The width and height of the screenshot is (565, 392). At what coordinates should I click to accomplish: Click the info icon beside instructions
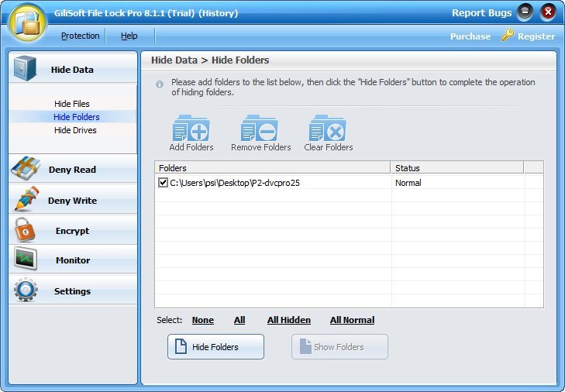point(160,84)
